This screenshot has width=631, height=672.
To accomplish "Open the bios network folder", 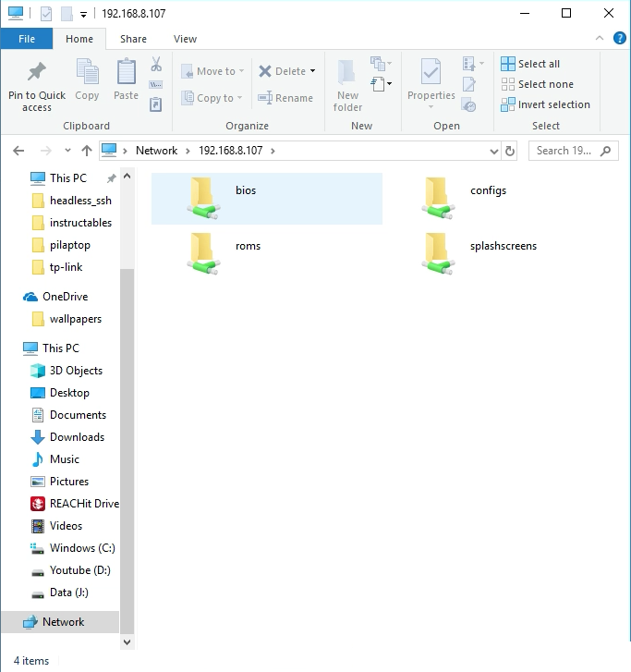I will pyautogui.click(x=266, y=199).
